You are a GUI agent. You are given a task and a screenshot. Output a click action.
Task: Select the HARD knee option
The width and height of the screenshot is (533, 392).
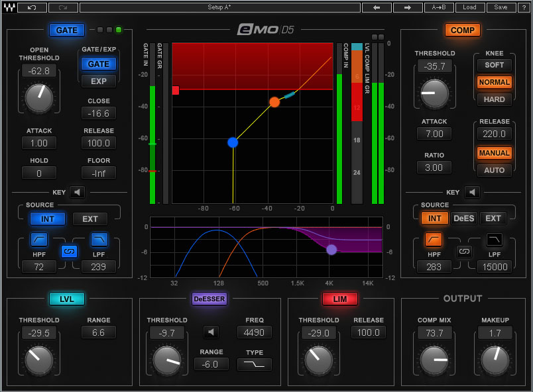494,99
